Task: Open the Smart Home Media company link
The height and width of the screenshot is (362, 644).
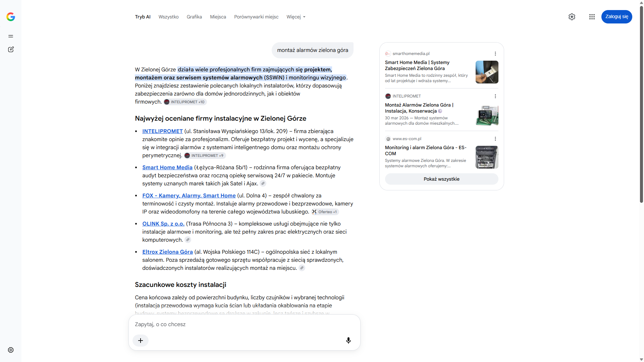Action: [x=167, y=168]
